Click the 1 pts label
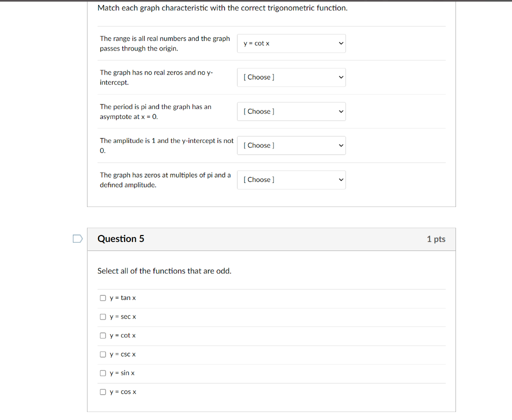512x420 pixels. click(435, 239)
